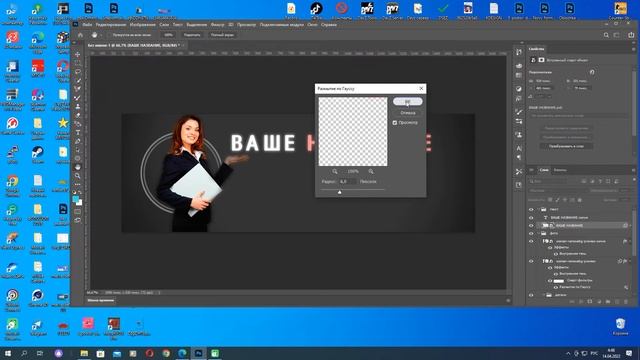Open Character panel icon in side strip
Viewport: 640px width, 360px height.
pyautogui.click(x=519, y=148)
